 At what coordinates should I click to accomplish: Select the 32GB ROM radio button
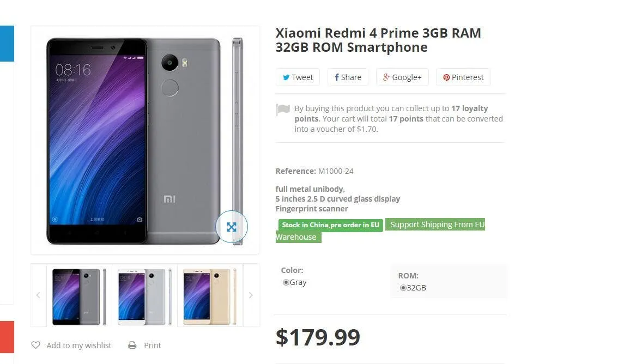click(403, 288)
